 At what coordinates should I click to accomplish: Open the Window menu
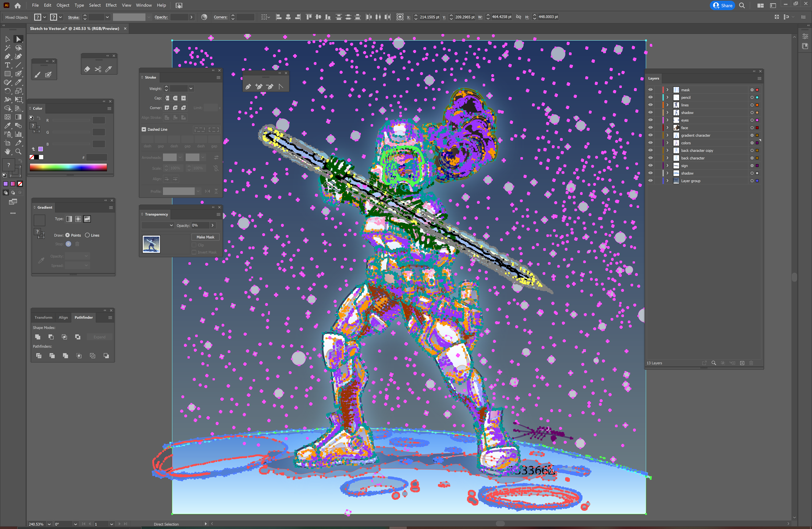point(144,5)
